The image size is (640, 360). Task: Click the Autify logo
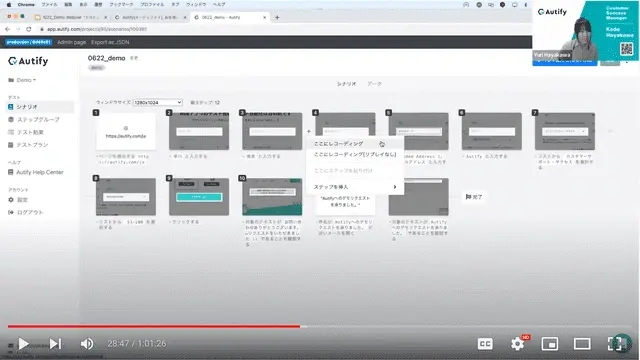tap(28, 61)
